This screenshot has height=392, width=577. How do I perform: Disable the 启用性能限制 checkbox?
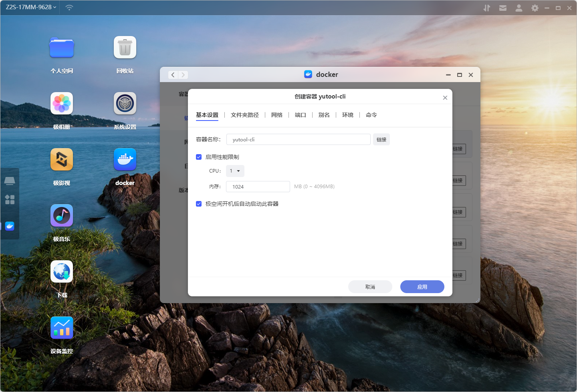[x=199, y=157]
